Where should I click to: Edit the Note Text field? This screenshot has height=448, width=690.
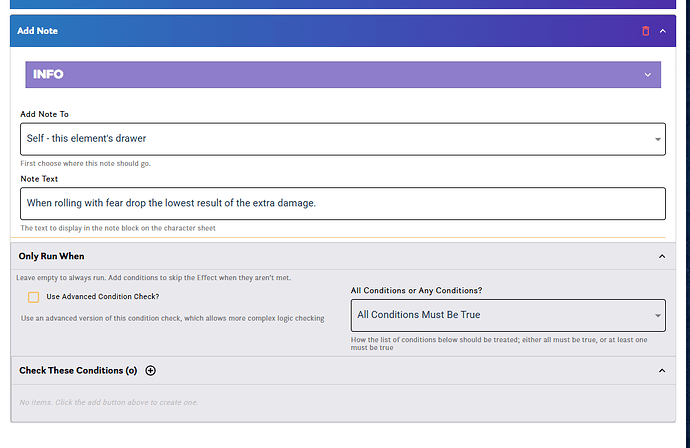pyautogui.click(x=343, y=203)
